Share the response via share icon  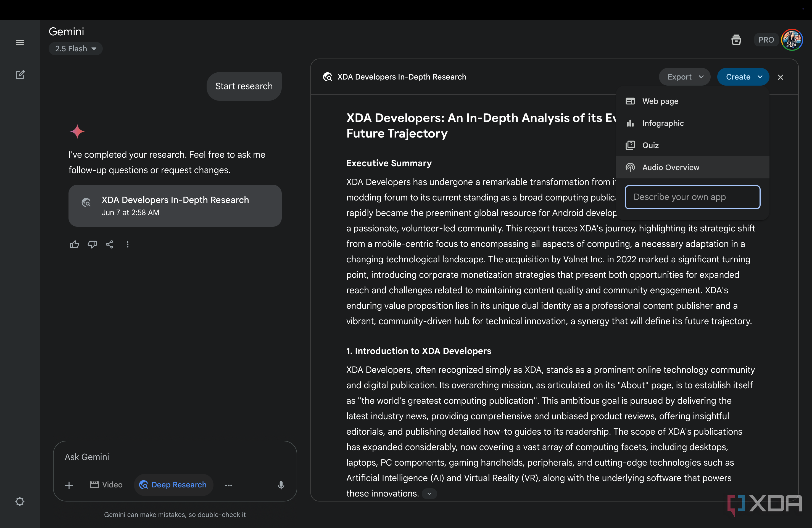coord(110,244)
